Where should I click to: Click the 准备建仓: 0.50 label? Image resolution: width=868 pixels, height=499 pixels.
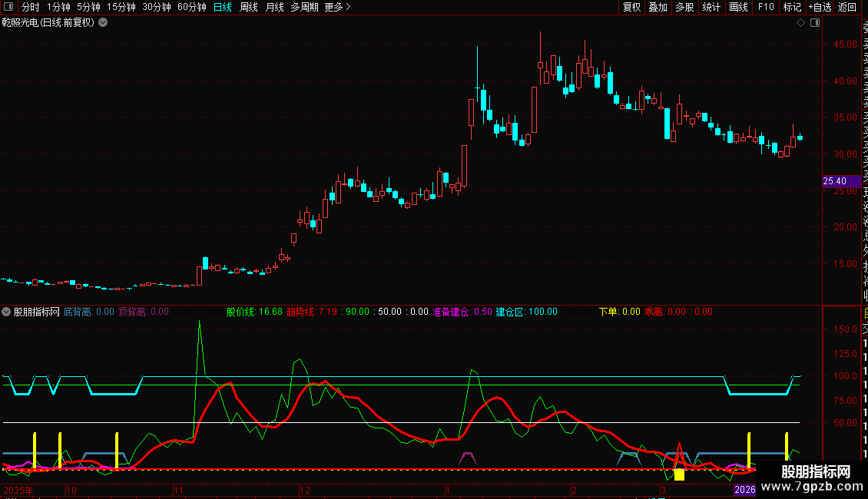[x=462, y=312]
